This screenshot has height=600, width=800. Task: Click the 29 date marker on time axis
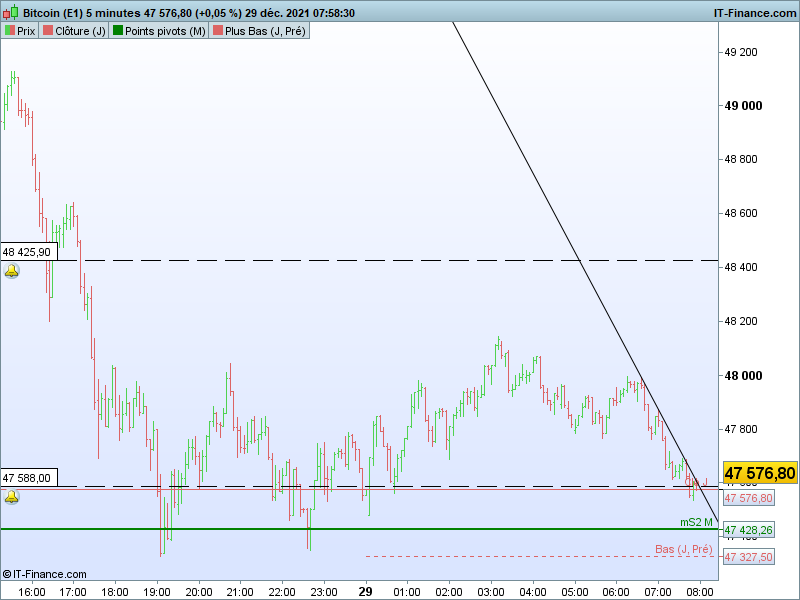[x=365, y=591]
